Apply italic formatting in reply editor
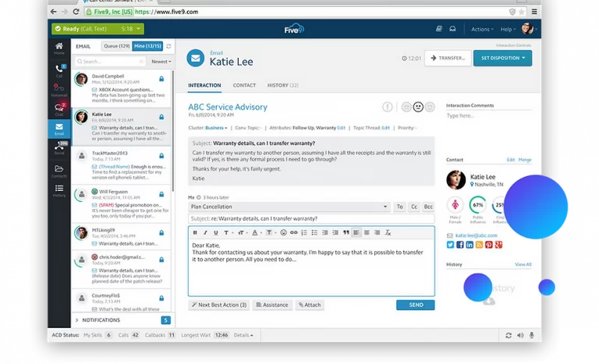The width and height of the screenshot is (599, 364). [x=205, y=232]
